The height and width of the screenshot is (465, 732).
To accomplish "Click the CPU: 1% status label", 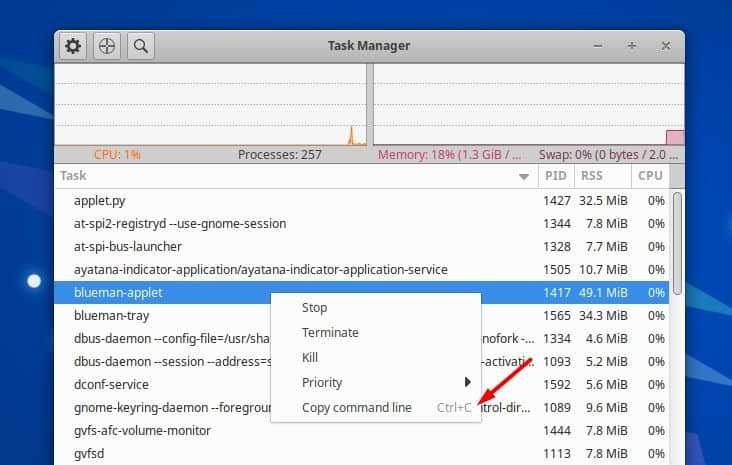I will (117, 155).
